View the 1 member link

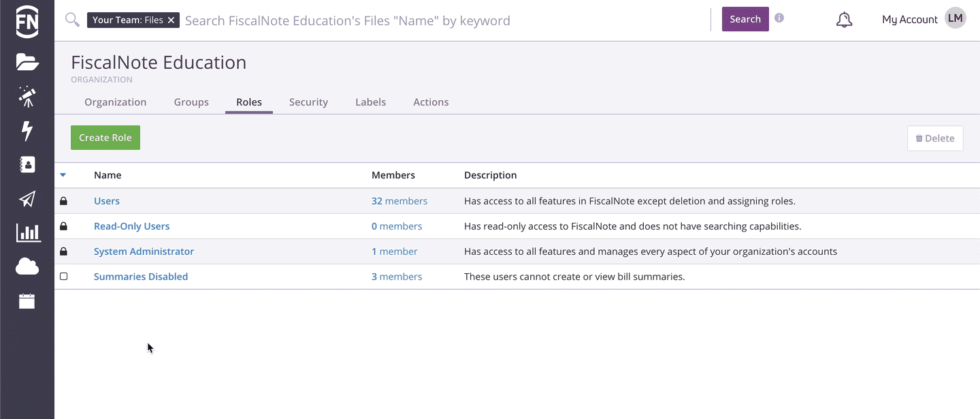(395, 251)
